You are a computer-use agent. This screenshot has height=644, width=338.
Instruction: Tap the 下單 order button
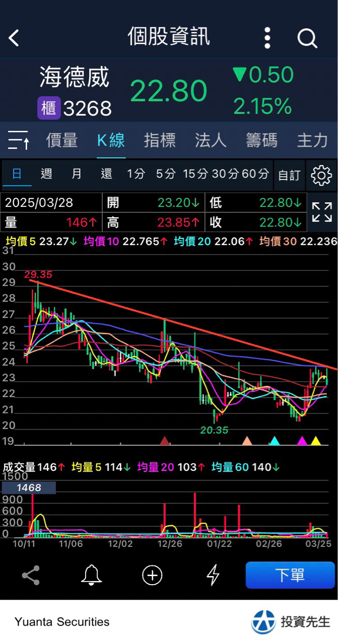290,575
